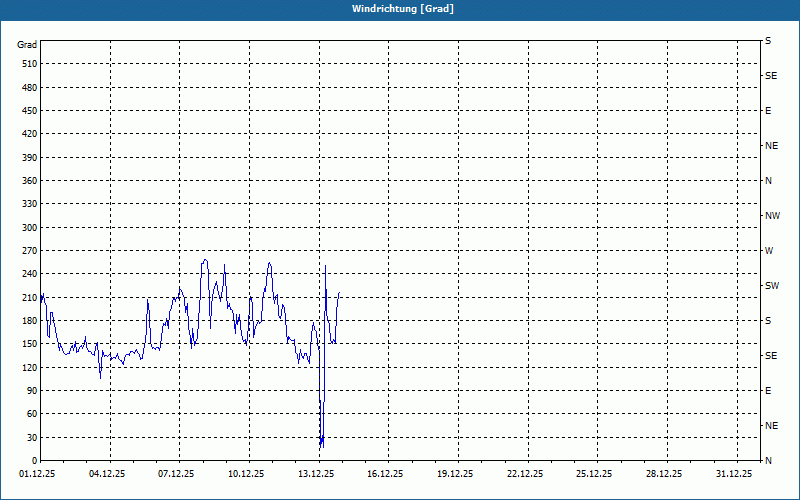800x500 pixels.
Task: Click the y-axis value "420"
Action: [30, 134]
